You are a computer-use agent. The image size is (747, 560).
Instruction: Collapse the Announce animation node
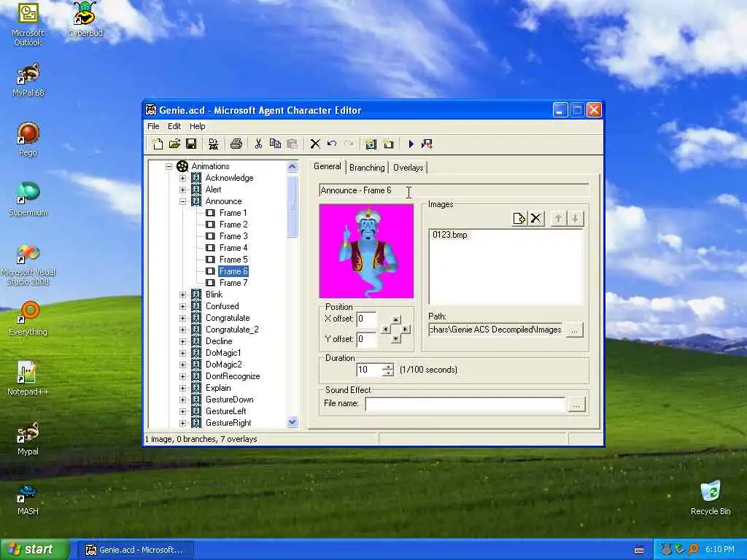pos(182,201)
